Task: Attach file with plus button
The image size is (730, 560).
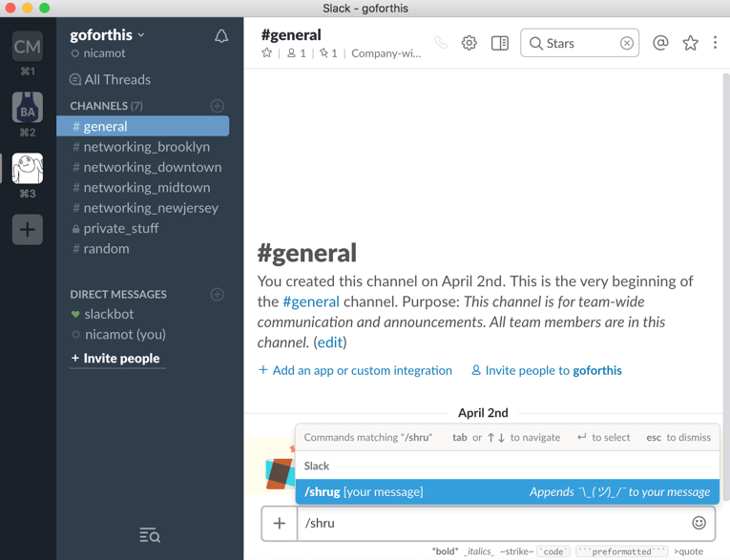Action: tap(280, 523)
